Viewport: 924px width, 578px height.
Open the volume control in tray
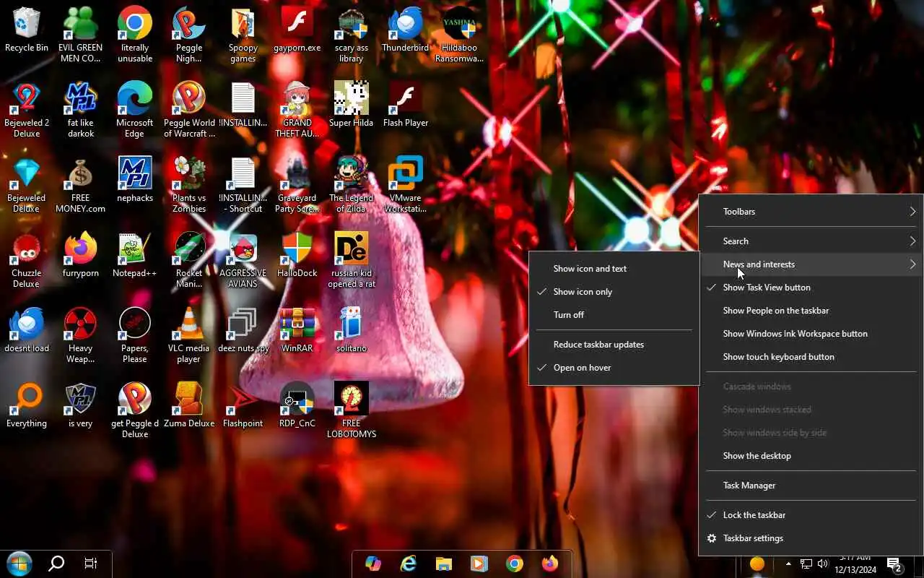point(823,564)
